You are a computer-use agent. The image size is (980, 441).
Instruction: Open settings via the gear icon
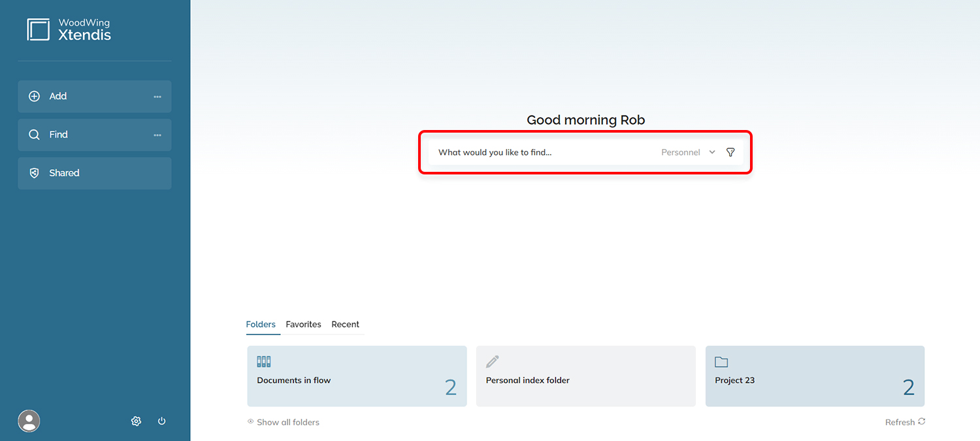tap(136, 421)
